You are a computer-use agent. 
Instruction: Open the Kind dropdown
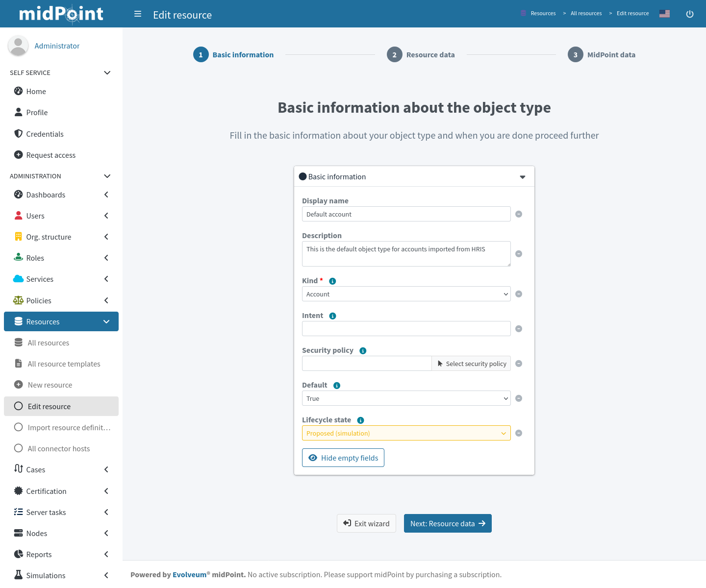406,294
